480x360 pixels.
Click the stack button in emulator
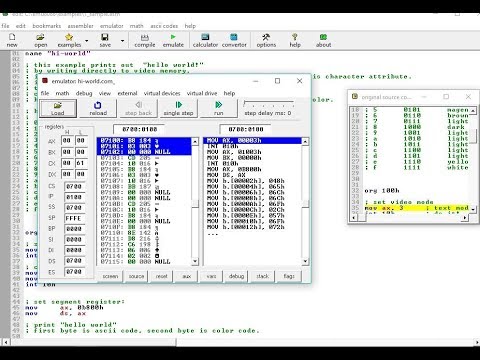pos(262,276)
